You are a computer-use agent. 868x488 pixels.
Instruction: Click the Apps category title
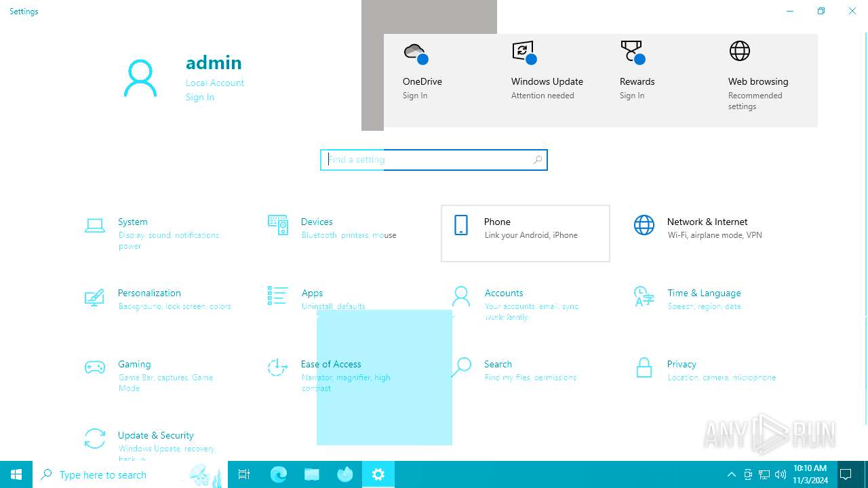coord(312,293)
